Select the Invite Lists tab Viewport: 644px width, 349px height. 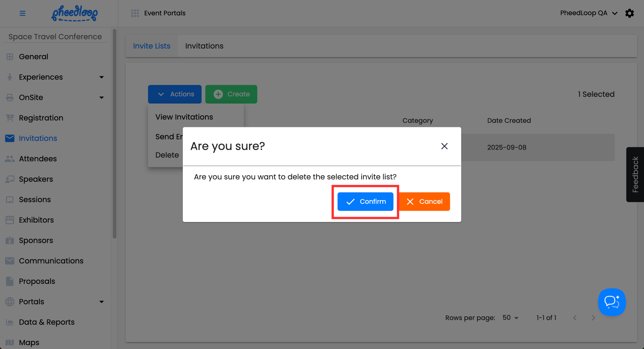[151, 46]
